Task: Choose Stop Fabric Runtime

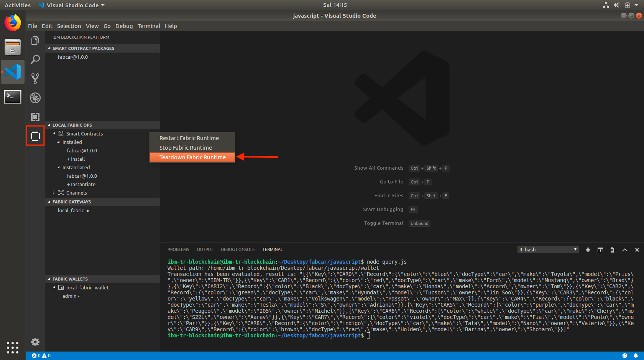Action: coord(192,148)
